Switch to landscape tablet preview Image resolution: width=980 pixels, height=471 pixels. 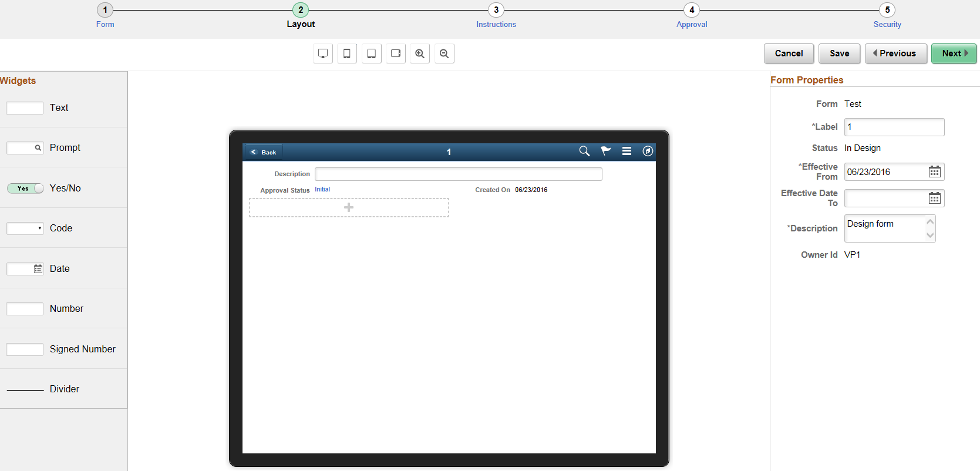[396, 53]
